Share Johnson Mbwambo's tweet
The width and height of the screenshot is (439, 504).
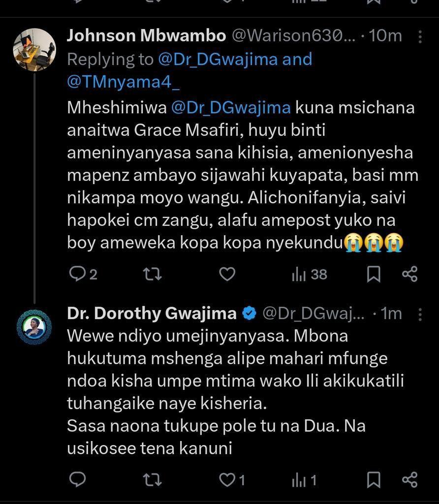tap(410, 274)
